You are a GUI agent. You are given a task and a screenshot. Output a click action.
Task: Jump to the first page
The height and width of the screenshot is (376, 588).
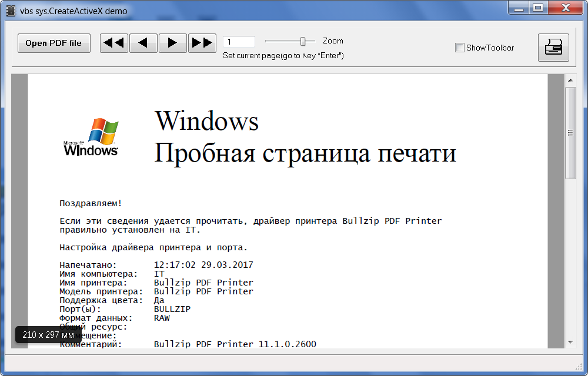[114, 43]
